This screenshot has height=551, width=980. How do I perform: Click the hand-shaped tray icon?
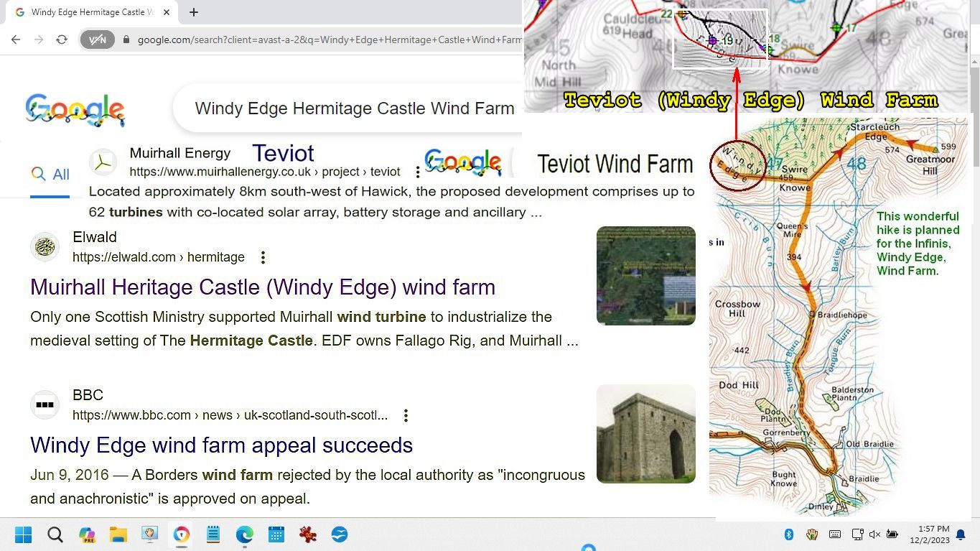812,534
